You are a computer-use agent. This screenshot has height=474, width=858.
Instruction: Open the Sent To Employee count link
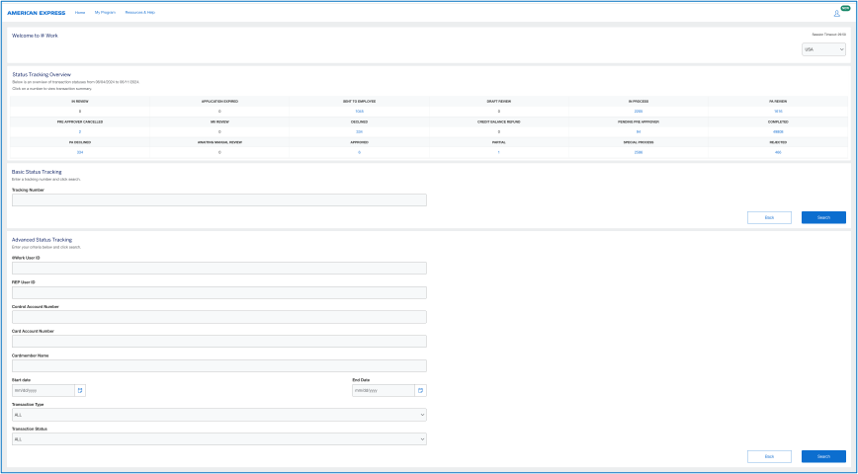[359, 111]
